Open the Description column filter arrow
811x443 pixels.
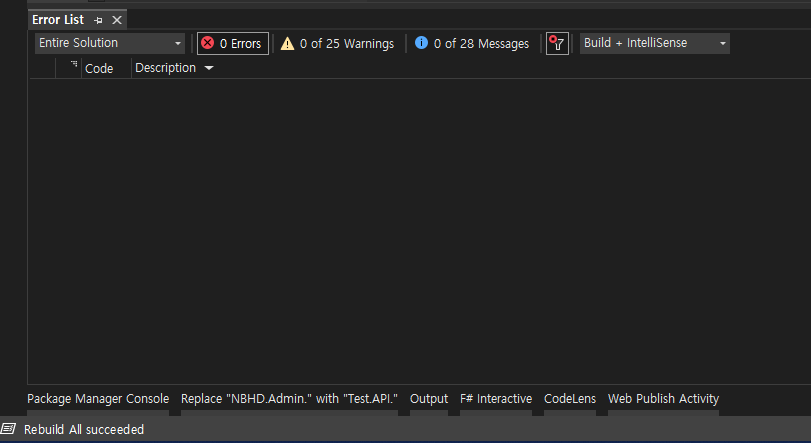click(209, 68)
